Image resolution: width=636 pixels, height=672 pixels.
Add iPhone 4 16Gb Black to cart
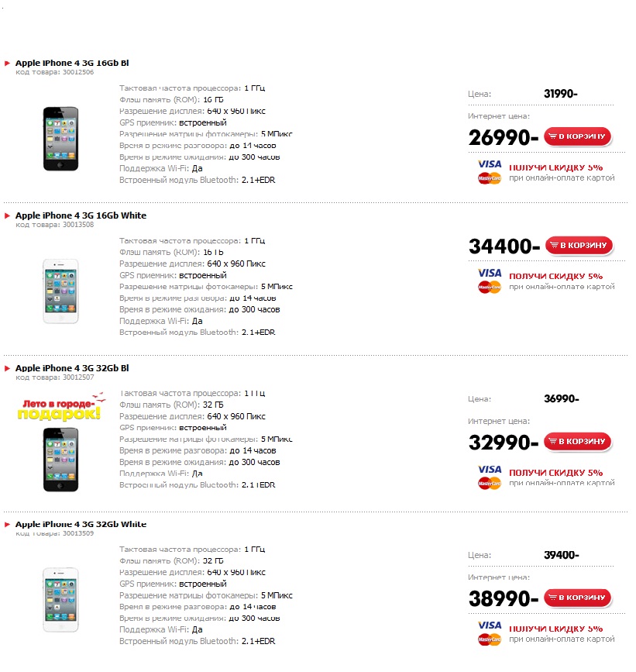pyautogui.click(x=577, y=137)
